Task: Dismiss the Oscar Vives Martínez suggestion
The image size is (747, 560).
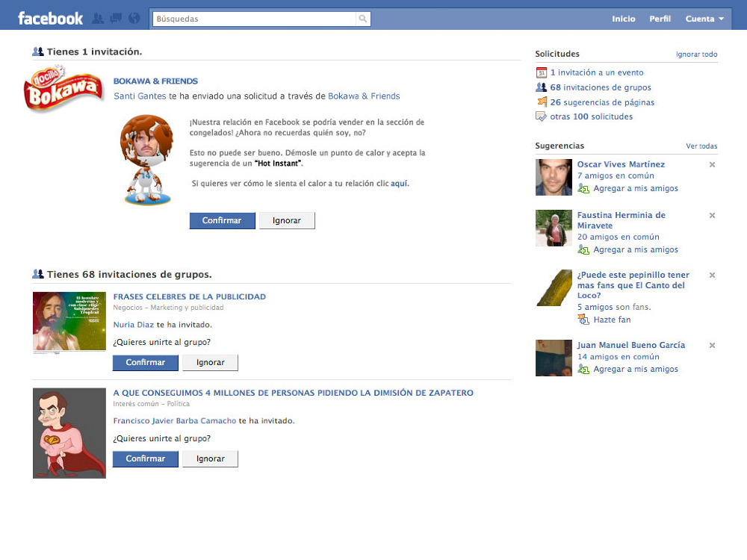Action: tap(712, 164)
